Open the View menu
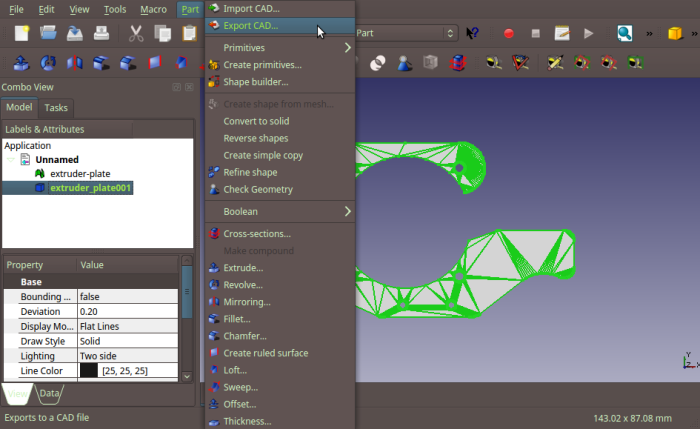This screenshot has width=700, height=429. click(x=79, y=9)
